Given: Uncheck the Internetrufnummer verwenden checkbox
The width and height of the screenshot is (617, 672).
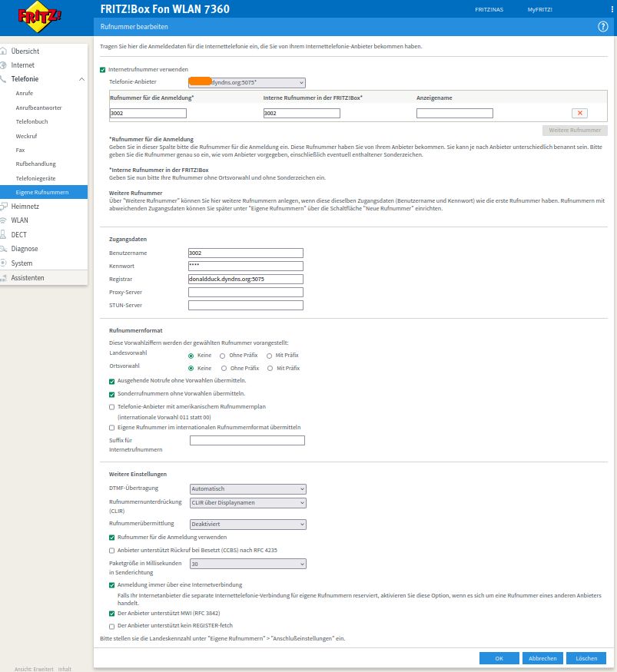Looking at the screenshot, I should coord(103,69).
